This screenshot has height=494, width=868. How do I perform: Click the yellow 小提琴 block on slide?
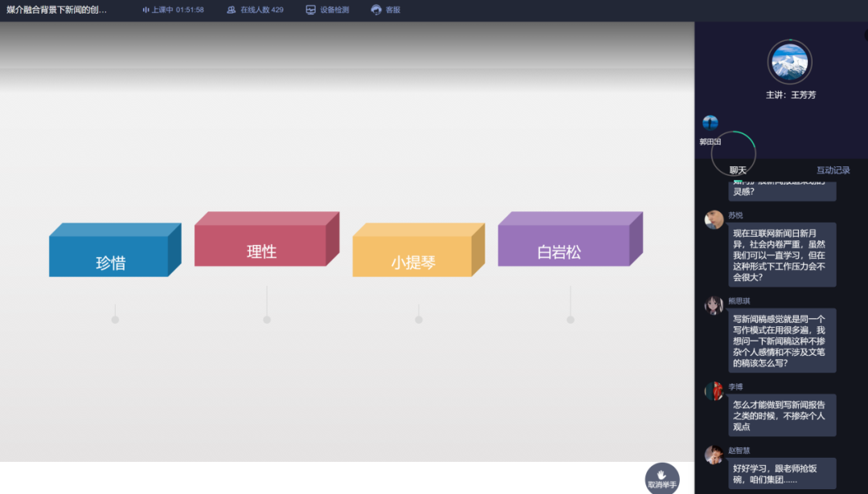tap(419, 250)
